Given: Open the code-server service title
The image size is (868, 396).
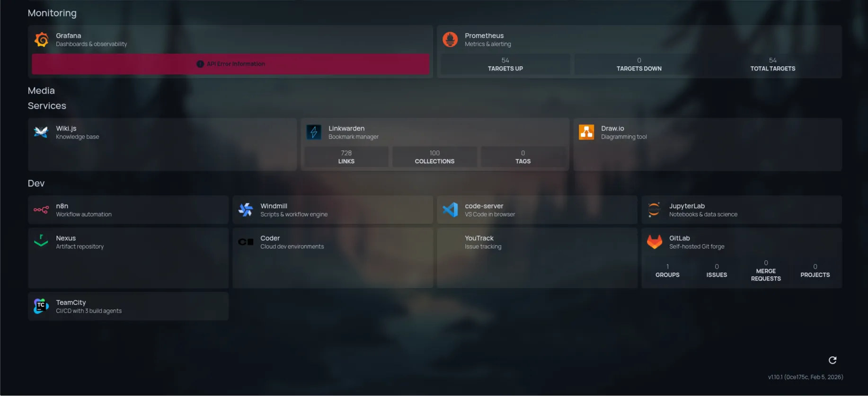Looking at the screenshot, I should (484, 206).
